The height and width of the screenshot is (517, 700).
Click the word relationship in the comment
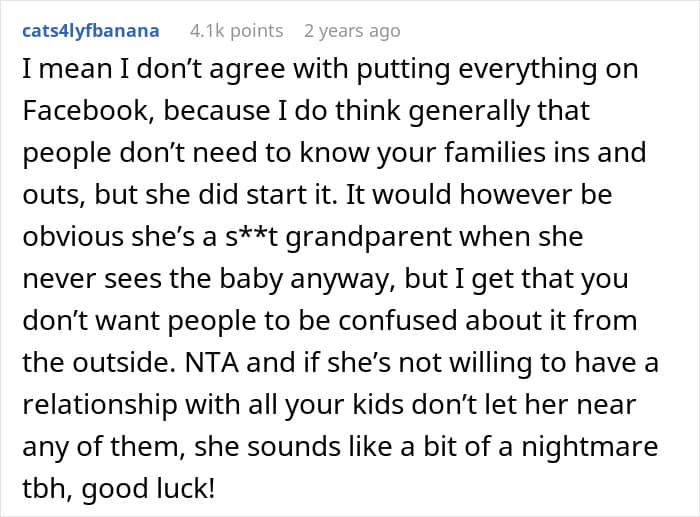point(100,405)
